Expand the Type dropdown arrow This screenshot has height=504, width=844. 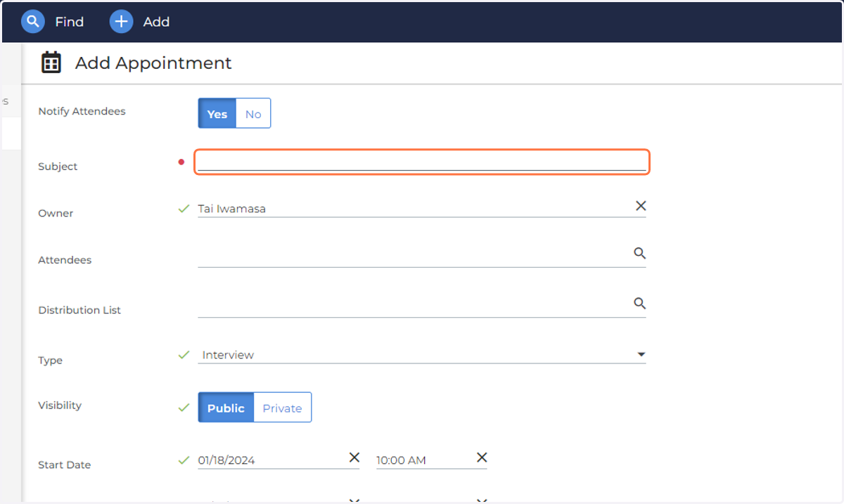(x=641, y=354)
